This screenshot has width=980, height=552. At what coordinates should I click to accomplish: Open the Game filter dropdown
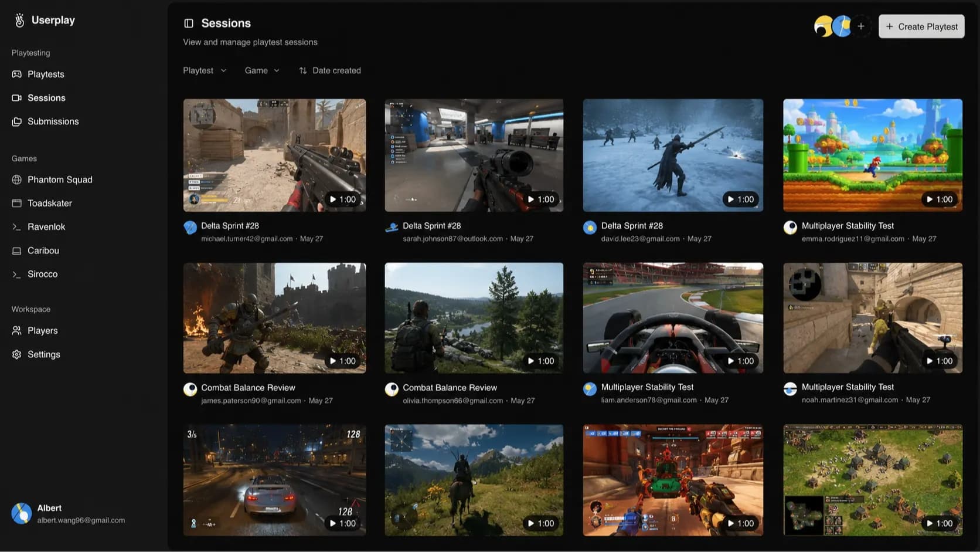262,70
